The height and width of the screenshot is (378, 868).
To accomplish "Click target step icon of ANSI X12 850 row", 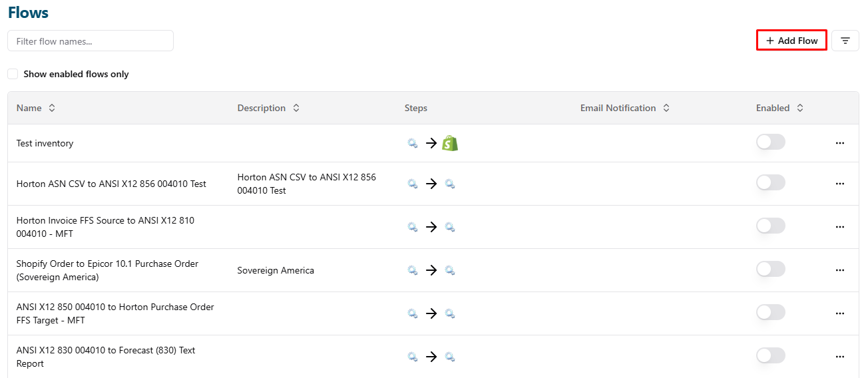I will [x=450, y=313].
